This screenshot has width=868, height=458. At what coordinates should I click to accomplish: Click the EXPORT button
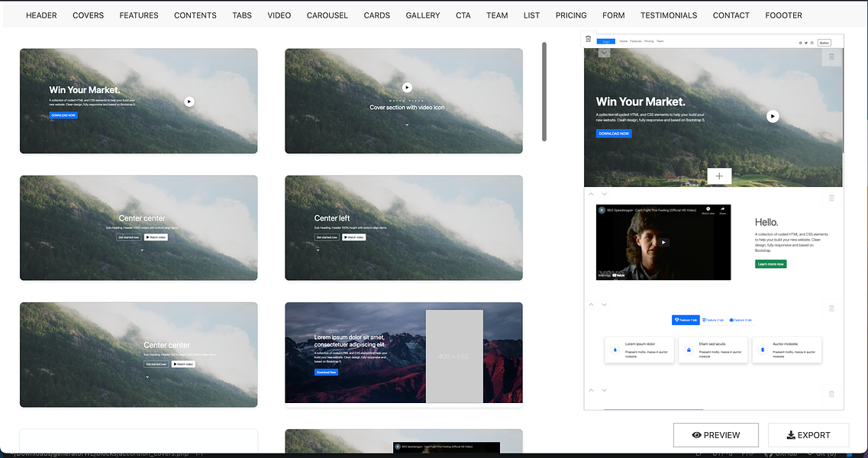click(x=808, y=435)
